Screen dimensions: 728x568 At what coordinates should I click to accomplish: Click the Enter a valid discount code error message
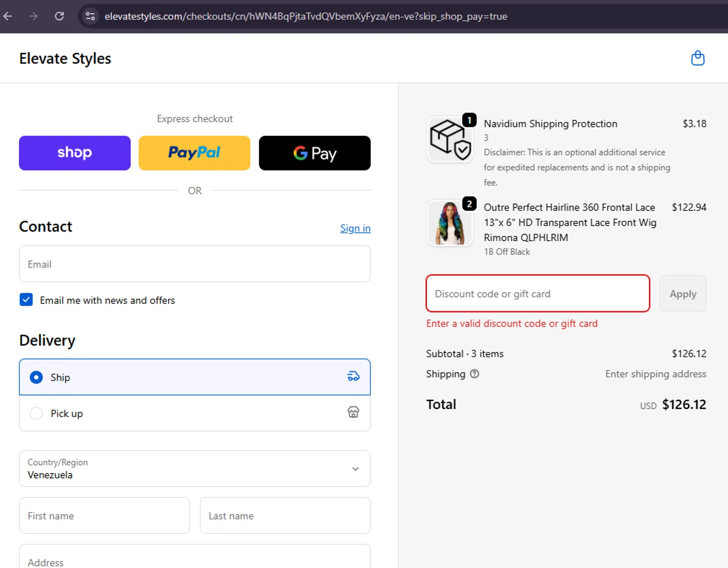[512, 323]
